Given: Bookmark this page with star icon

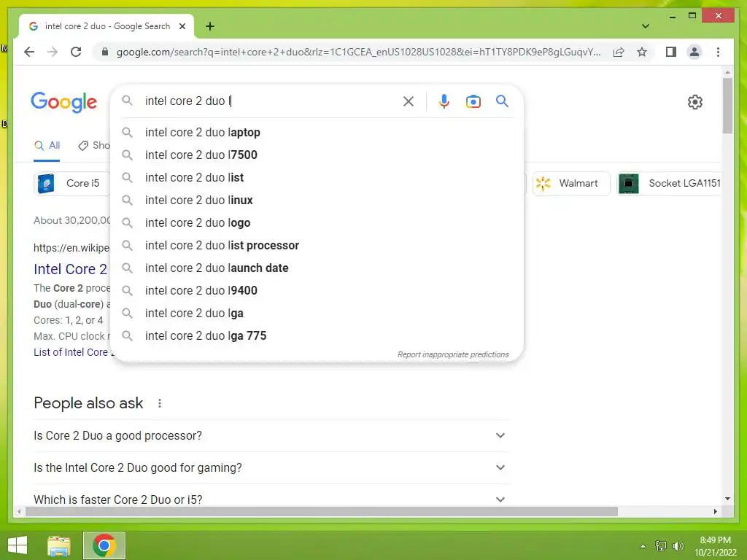Looking at the screenshot, I should click(642, 52).
